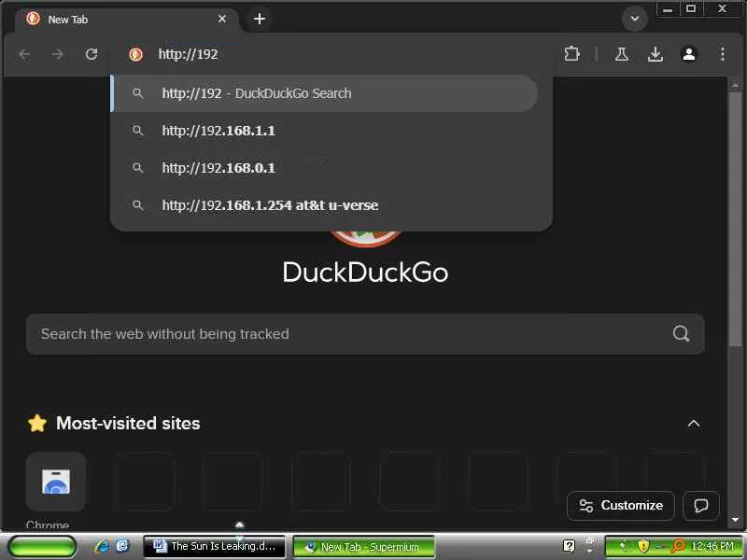
Task: Click the DuckDuckGo wordmark
Action: click(365, 273)
